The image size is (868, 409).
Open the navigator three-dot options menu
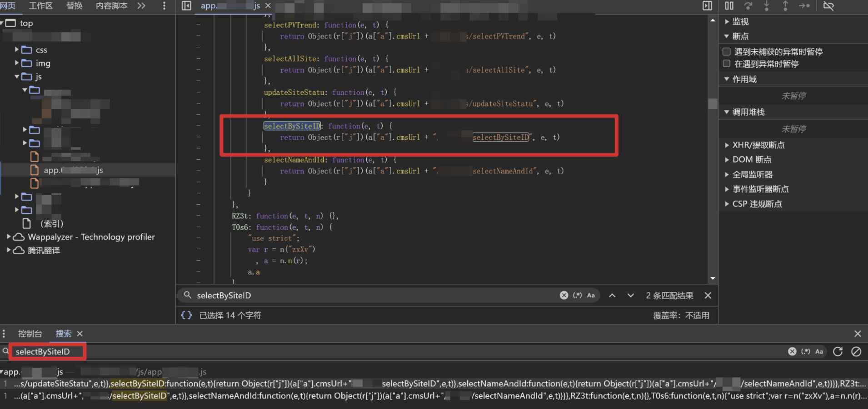pos(164,6)
